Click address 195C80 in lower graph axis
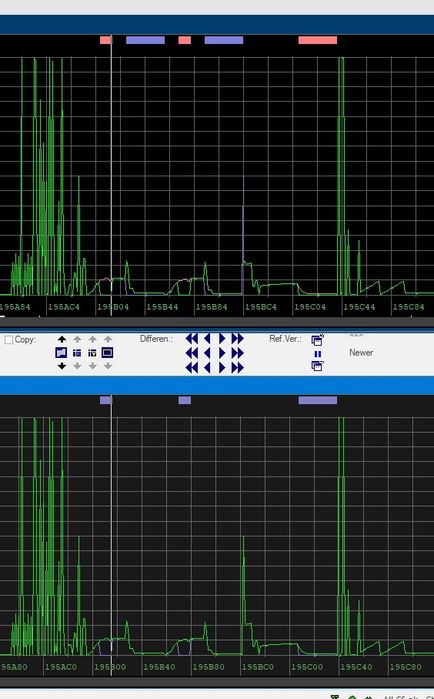Screen dimensions: 434x699 coord(405,667)
